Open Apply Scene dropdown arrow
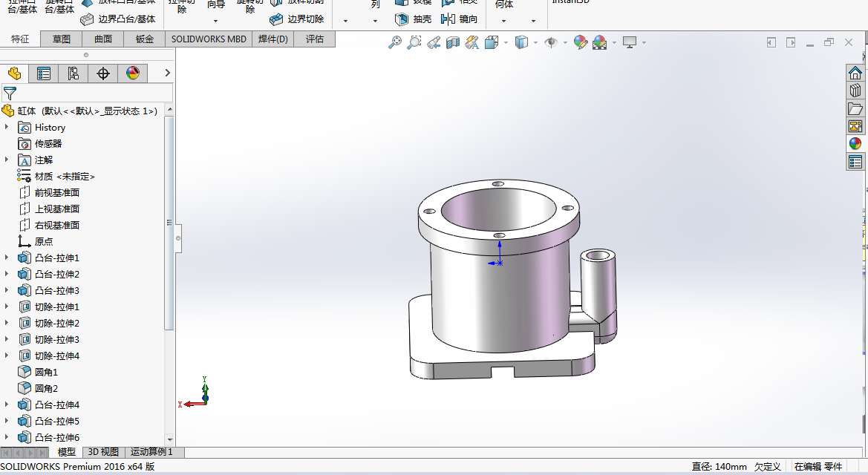 [x=615, y=42]
